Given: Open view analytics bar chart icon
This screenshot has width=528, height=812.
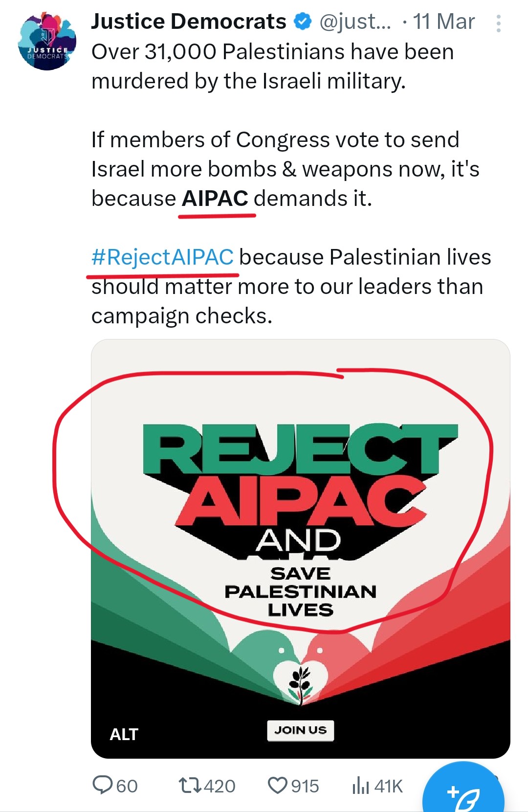Looking at the screenshot, I should pyautogui.click(x=361, y=785).
